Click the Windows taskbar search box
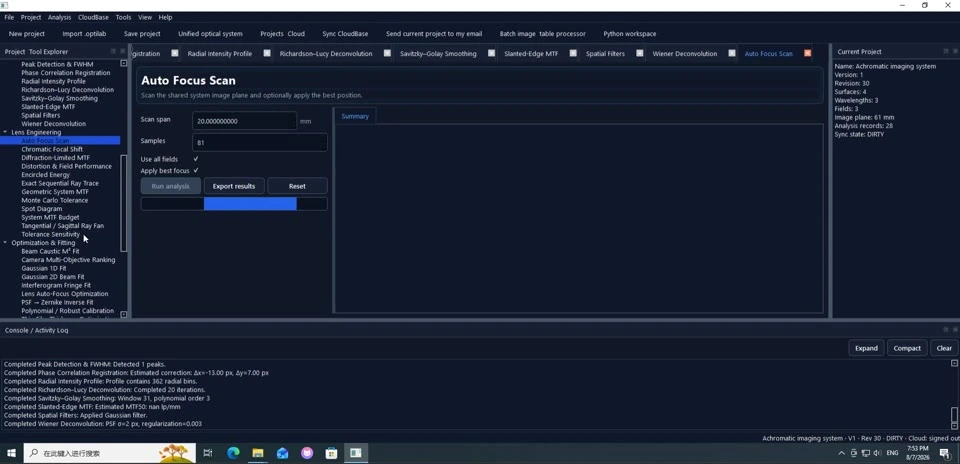960x464 pixels. point(110,453)
